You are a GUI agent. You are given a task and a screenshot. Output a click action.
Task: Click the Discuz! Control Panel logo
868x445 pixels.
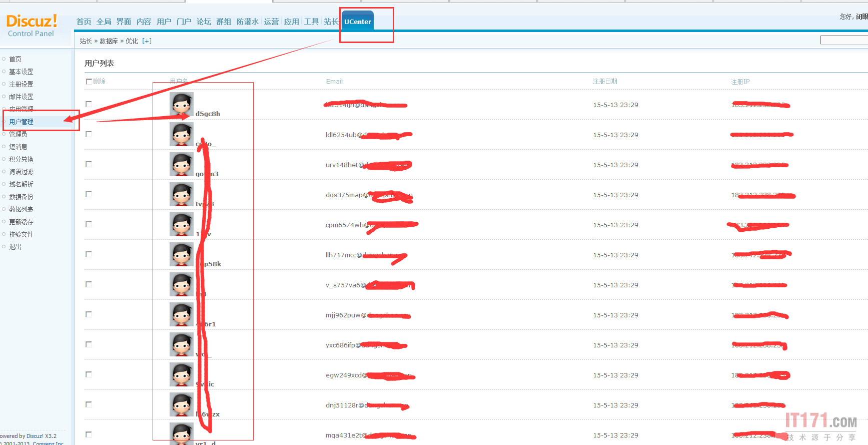tap(32, 25)
